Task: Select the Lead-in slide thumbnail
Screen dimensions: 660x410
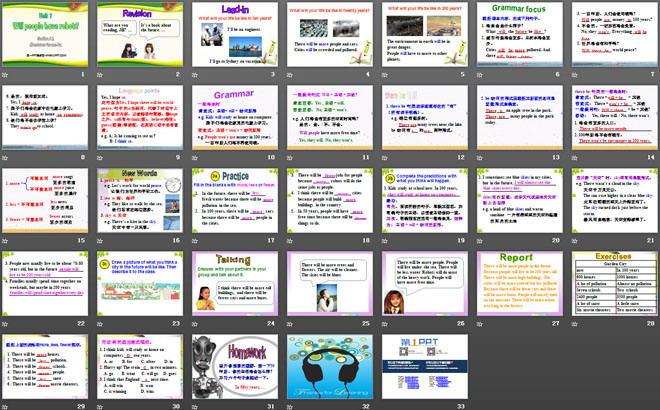Action: point(235,35)
